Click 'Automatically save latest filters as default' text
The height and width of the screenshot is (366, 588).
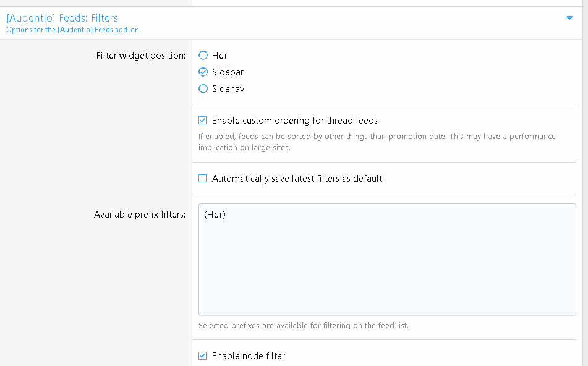click(x=297, y=179)
